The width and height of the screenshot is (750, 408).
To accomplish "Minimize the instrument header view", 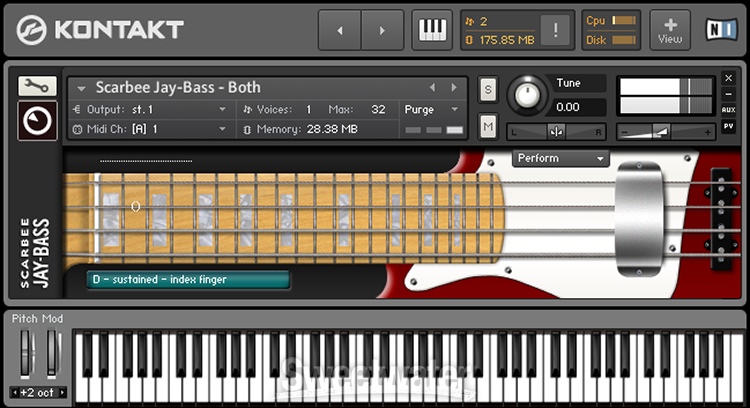I will tap(728, 94).
